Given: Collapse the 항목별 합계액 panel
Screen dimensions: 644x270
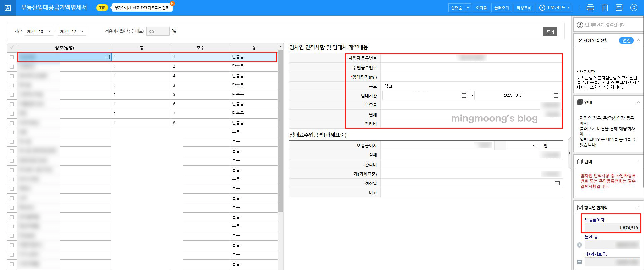Looking at the screenshot, I should (x=638, y=208).
